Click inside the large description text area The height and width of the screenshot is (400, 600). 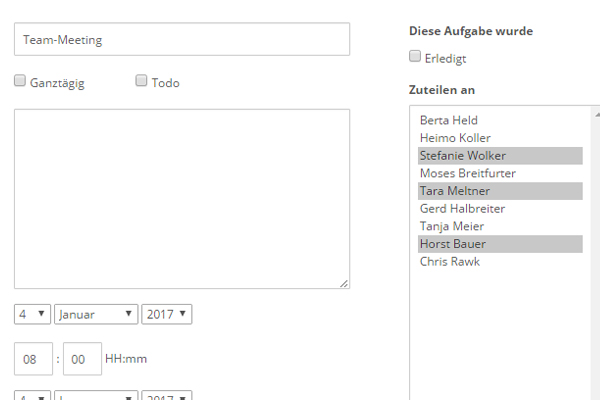(182, 199)
